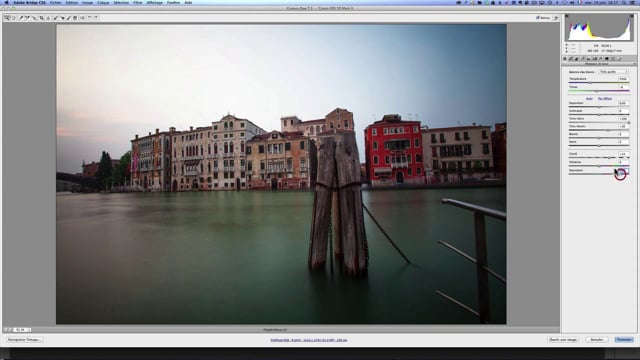Click the Vibrance slider track
The height and width of the screenshot is (360, 640).
(599, 166)
